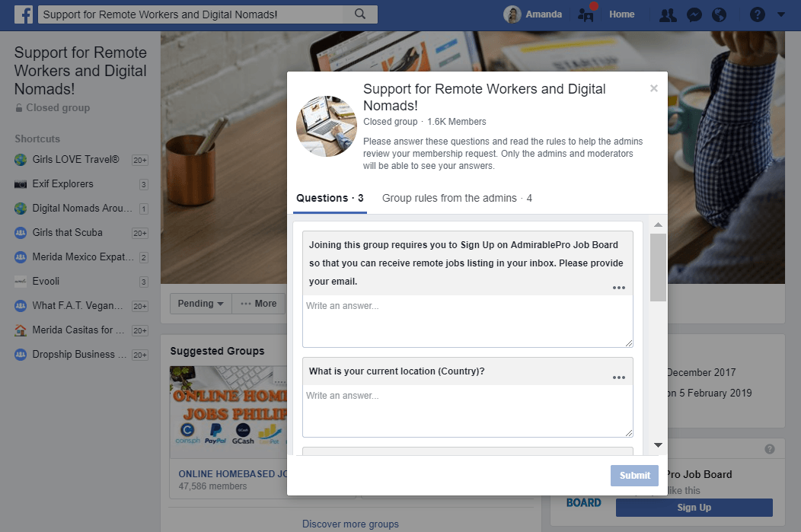Click the Facebook logo icon
801x532 pixels.
24,14
